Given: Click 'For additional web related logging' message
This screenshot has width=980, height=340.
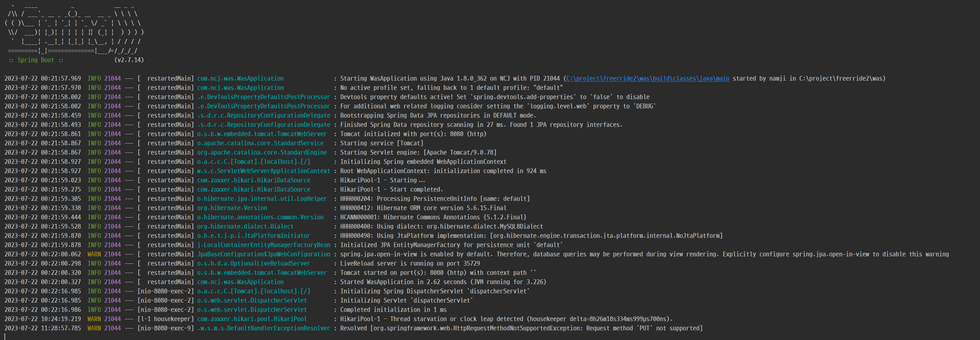Looking at the screenshot, I should (498, 106).
